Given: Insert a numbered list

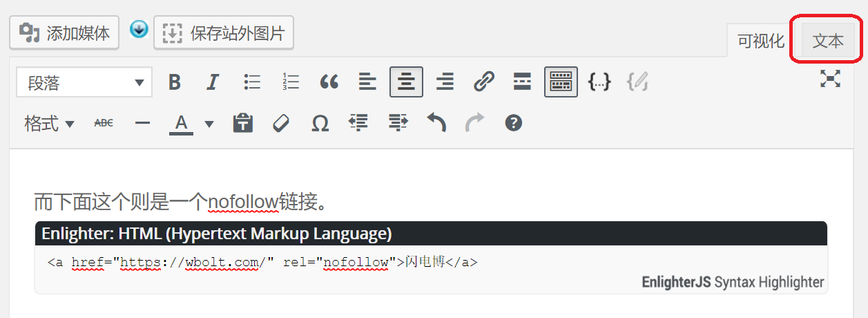Looking at the screenshot, I should point(291,82).
